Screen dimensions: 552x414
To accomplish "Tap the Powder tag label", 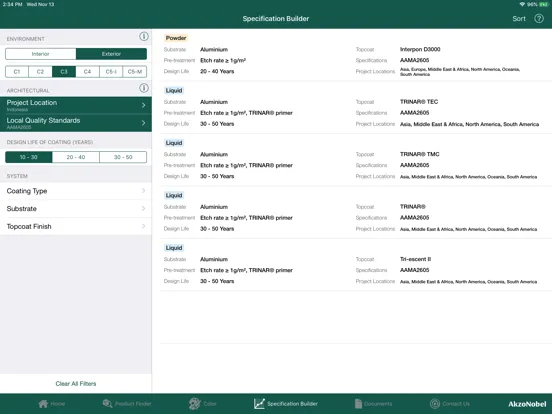I will point(176,38).
